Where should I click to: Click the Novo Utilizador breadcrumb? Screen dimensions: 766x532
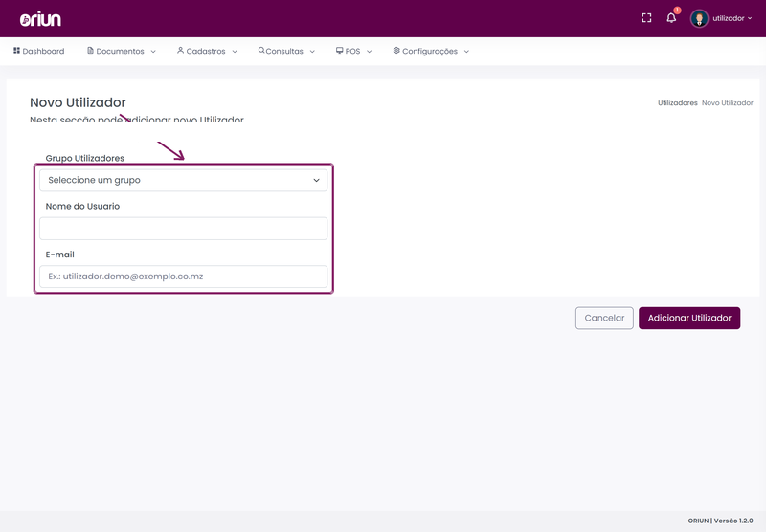coord(728,103)
